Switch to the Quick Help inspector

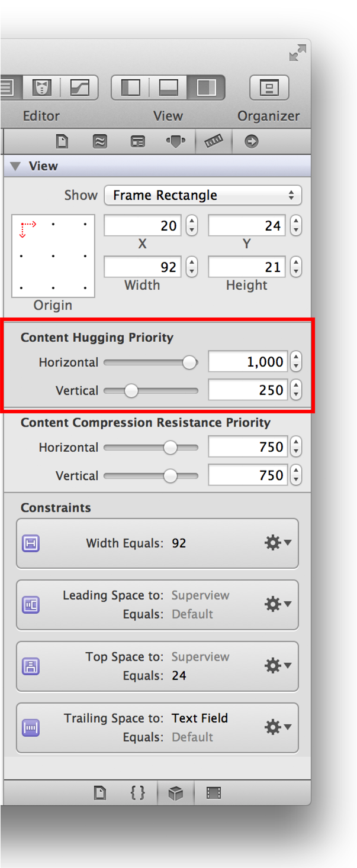pyautogui.click(x=100, y=142)
